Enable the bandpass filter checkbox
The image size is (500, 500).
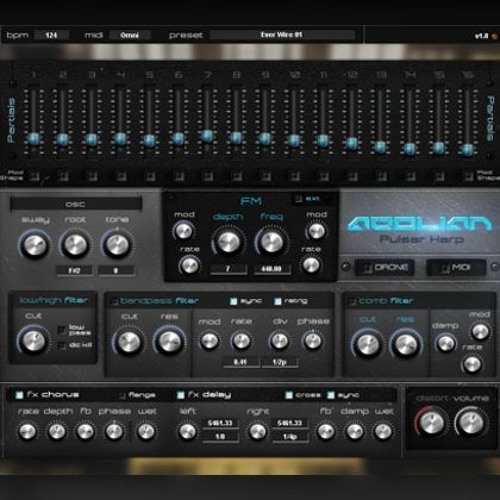(x=115, y=302)
